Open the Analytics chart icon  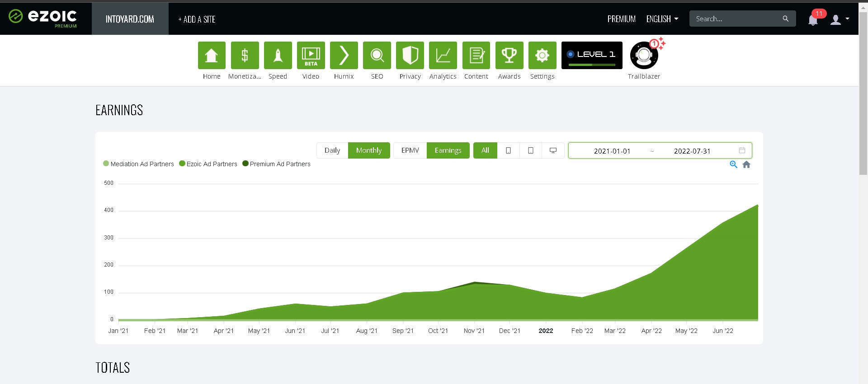(x=443, y=56)
